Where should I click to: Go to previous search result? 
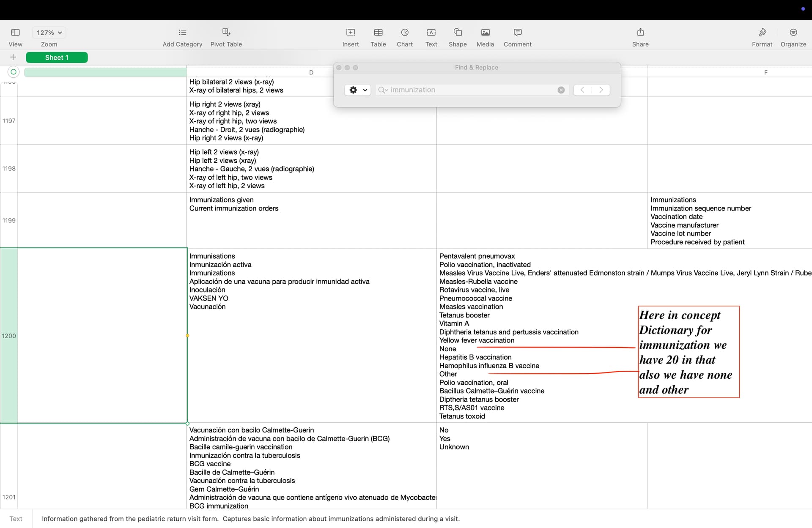pos(582,90)
